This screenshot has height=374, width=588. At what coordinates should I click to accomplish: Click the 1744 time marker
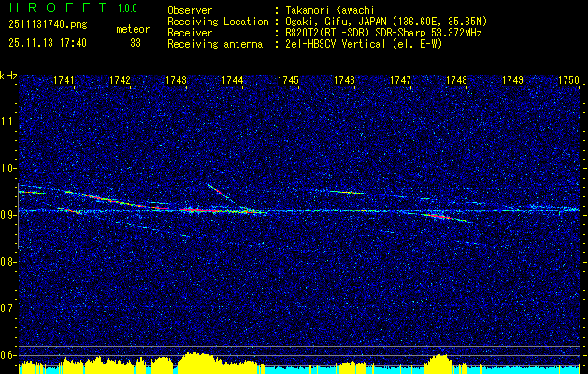[232, 79]
